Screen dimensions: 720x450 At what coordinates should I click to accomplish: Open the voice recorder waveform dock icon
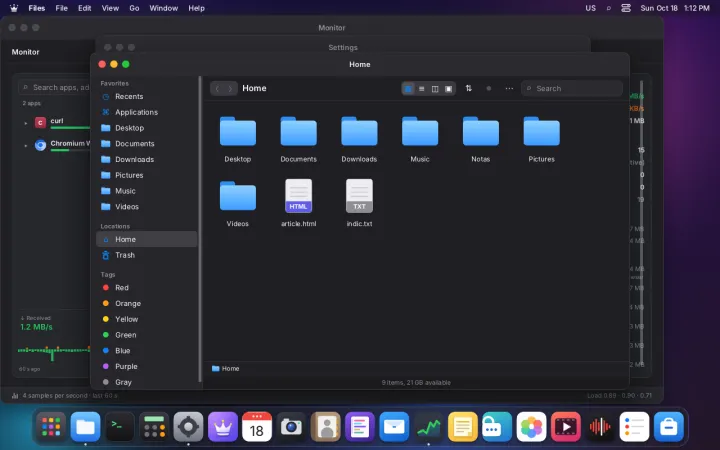[x=600, y=427]
